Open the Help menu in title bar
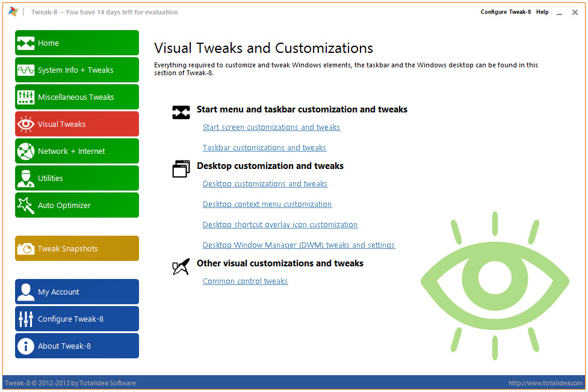 coord(542,12)
